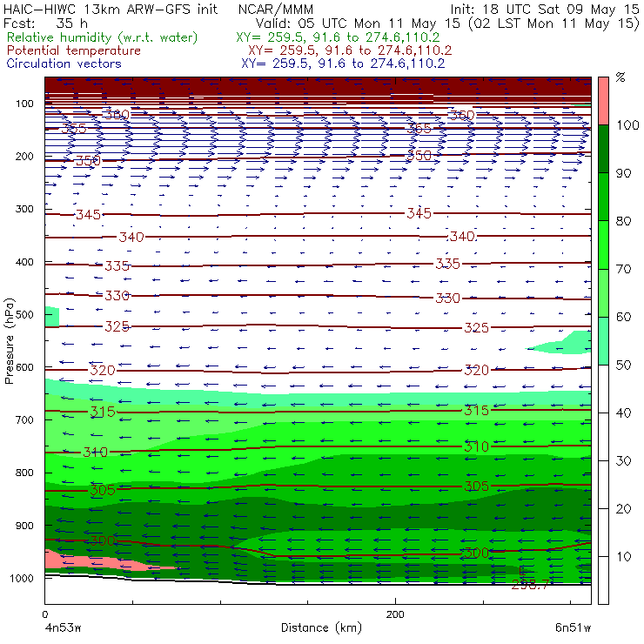The width and height of the screenshot is (644, 644).
Task: Click the '298.7' minimum temperature label
Action: point(530,585)
